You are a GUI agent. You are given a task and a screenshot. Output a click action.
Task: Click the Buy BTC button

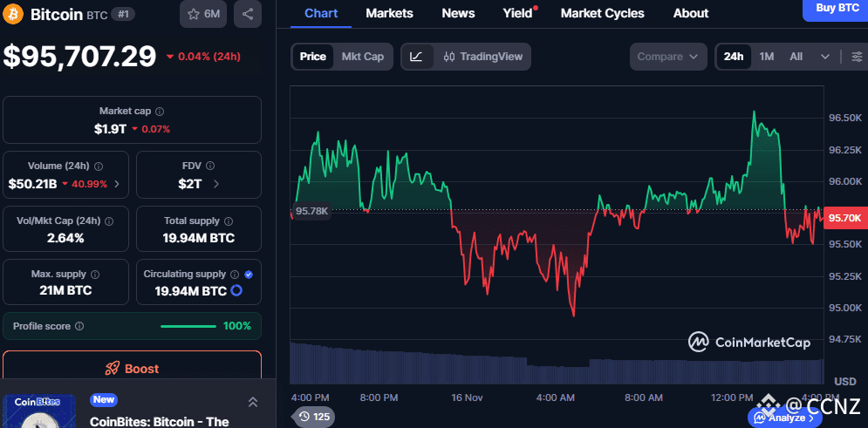[x=837, y=8]
